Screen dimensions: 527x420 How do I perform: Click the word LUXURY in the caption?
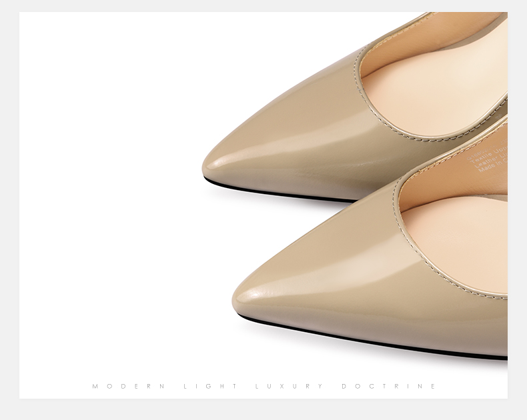(289, 386)
